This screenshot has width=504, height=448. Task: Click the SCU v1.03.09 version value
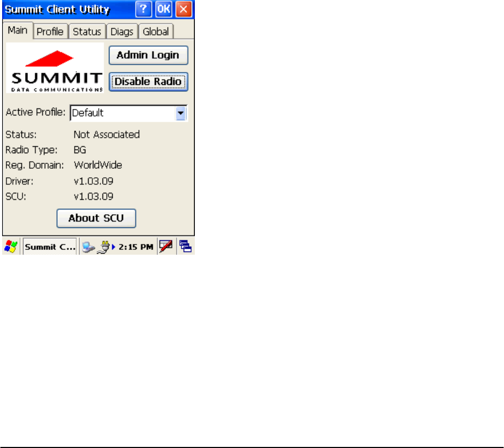(93, 197)
